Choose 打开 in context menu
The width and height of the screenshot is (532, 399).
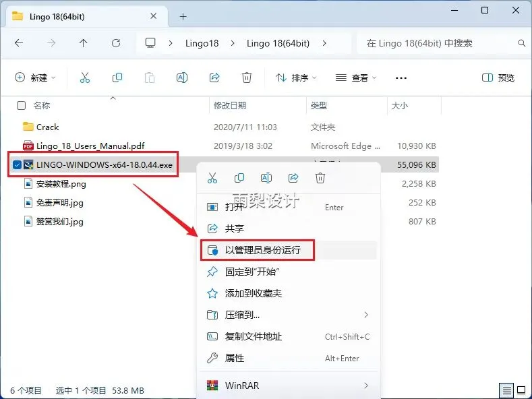[x=288, y=207]
